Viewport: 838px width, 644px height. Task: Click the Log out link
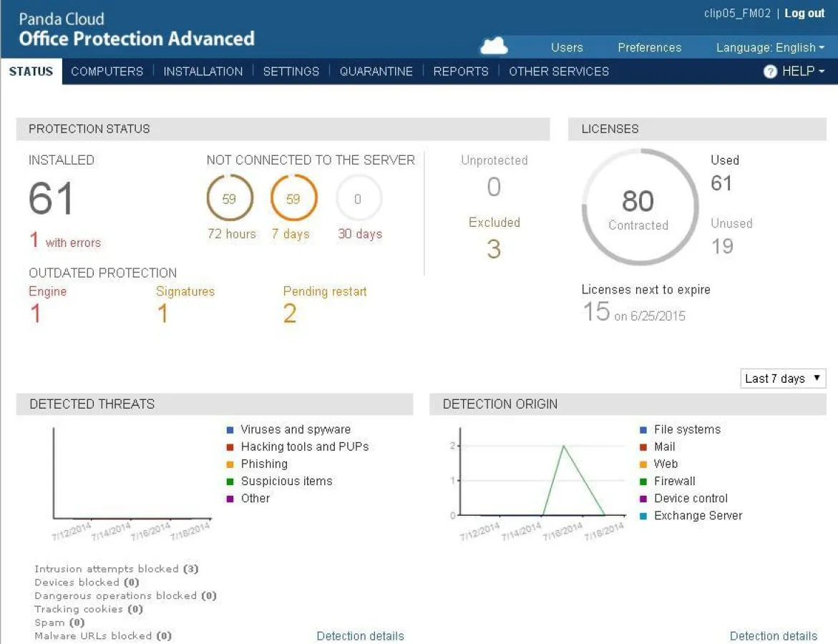point(804,14)
